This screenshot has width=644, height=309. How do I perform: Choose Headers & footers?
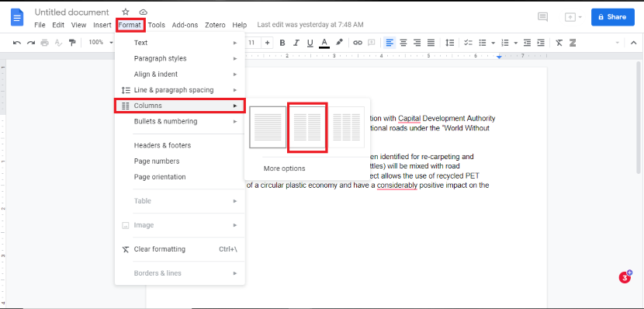point(180,145)
